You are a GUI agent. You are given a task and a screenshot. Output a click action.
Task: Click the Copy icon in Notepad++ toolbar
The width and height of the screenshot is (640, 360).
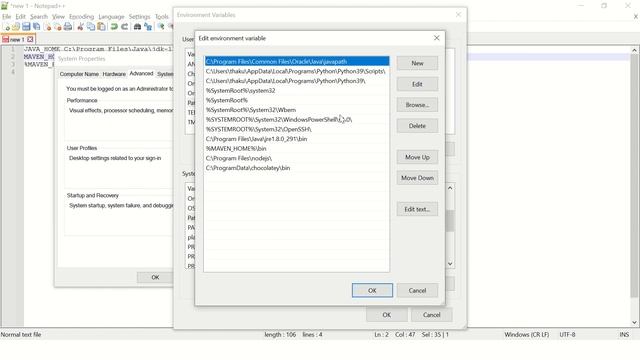click(91, 27)
